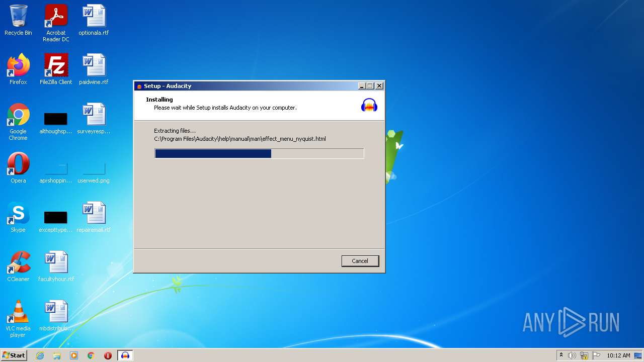Launch Chrome from the taskbar

point(91,355)
